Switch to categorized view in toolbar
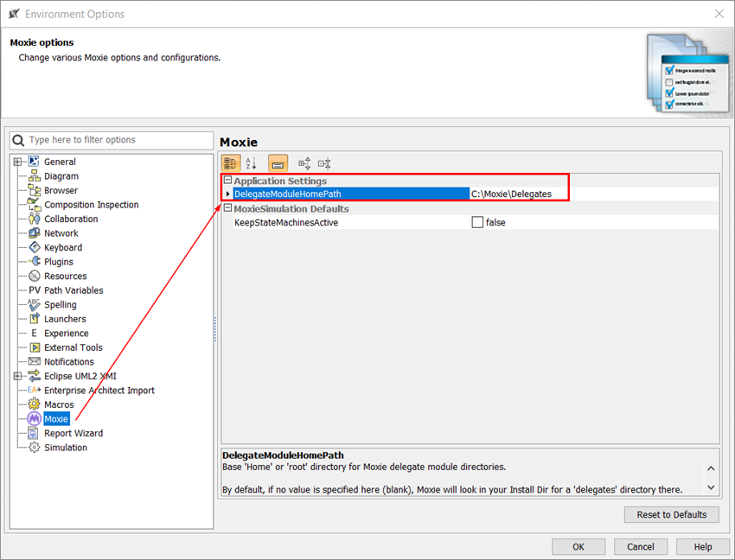The height and width of the screenshot is (560, 735). (231, 163)
